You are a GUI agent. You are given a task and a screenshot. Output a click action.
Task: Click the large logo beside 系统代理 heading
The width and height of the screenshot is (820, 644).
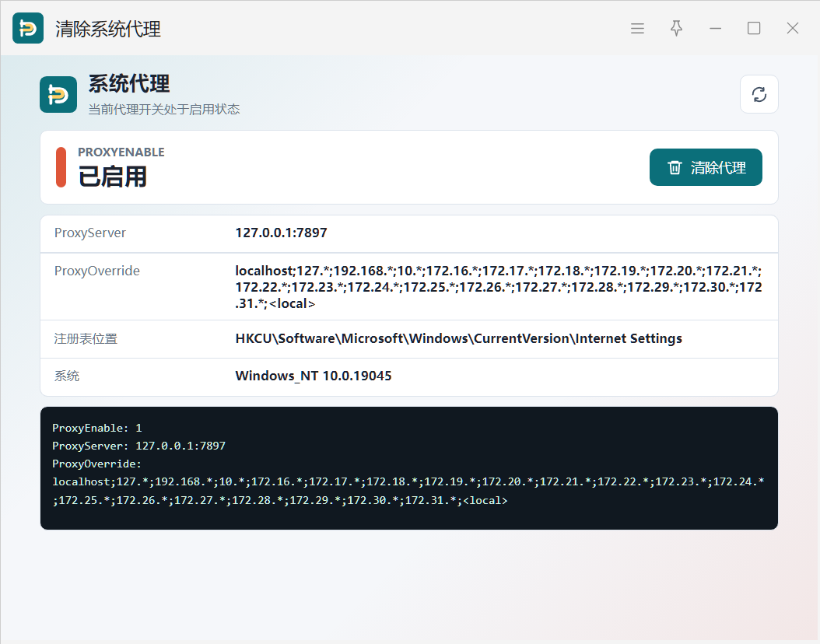tap(58, 94)
